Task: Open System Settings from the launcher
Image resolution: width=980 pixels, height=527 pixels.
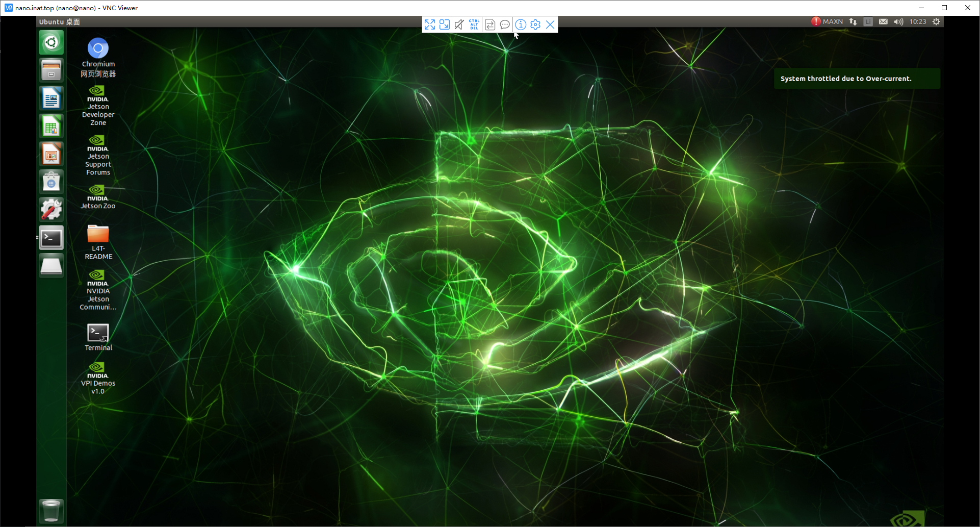Action: click(51, 210)
